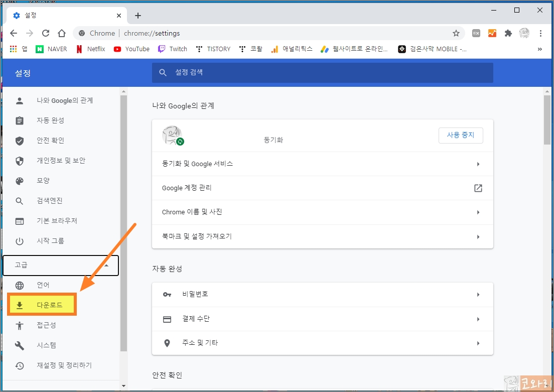Open 코활 bookmark
The width and height of the screenshot is (554, 392).
tap(251, 49)
